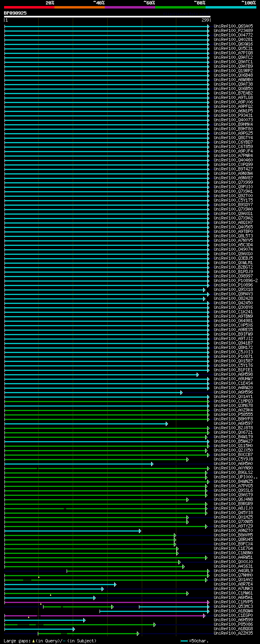Screen dimensions: 260x644
Task: Select hit label UniRef100_A9NXN4
Action: point(233,173)
